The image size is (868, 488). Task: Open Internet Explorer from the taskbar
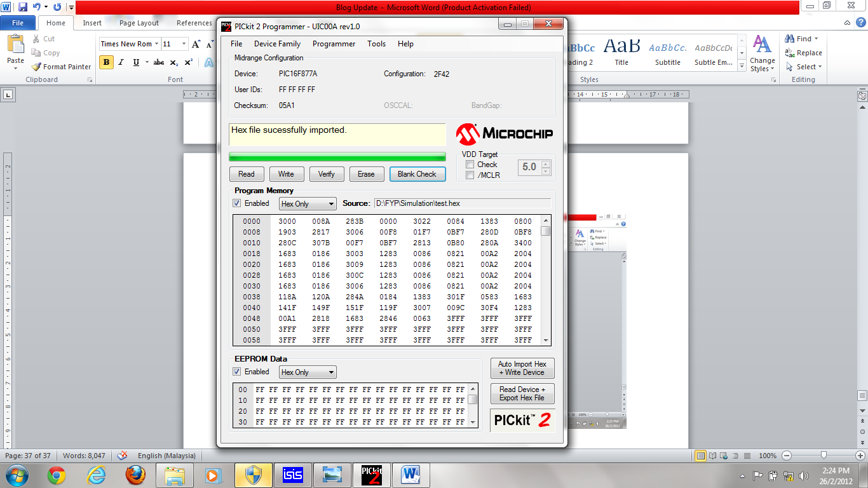pos(96,475)
